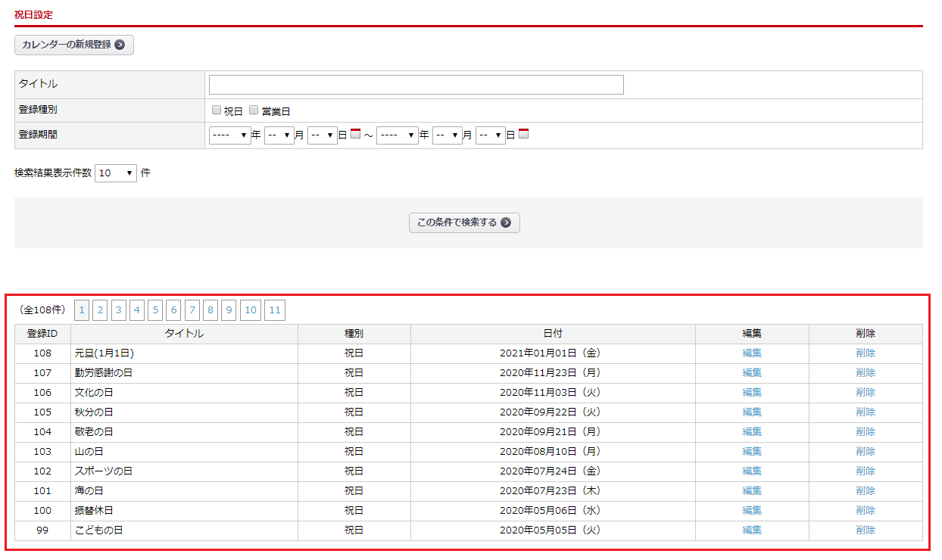Viewport: 942px width, 560px height.
Task: Delete the 振替休日 entry
Action: 866,511
